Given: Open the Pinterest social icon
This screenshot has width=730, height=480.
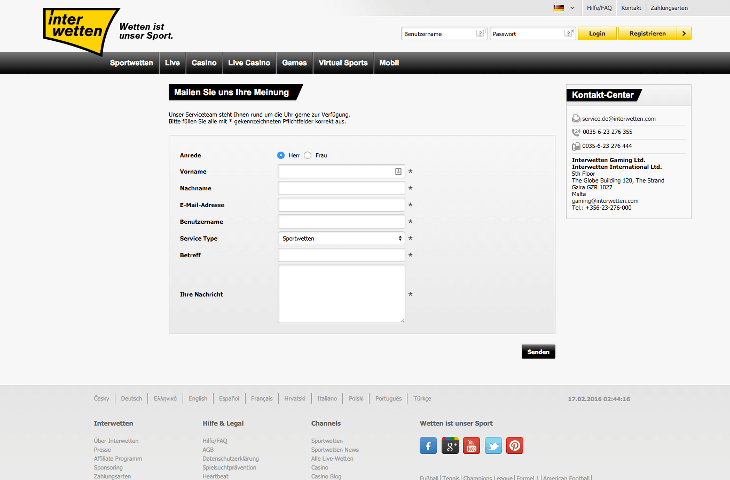Looking at the screenshot, I should 514,446.
